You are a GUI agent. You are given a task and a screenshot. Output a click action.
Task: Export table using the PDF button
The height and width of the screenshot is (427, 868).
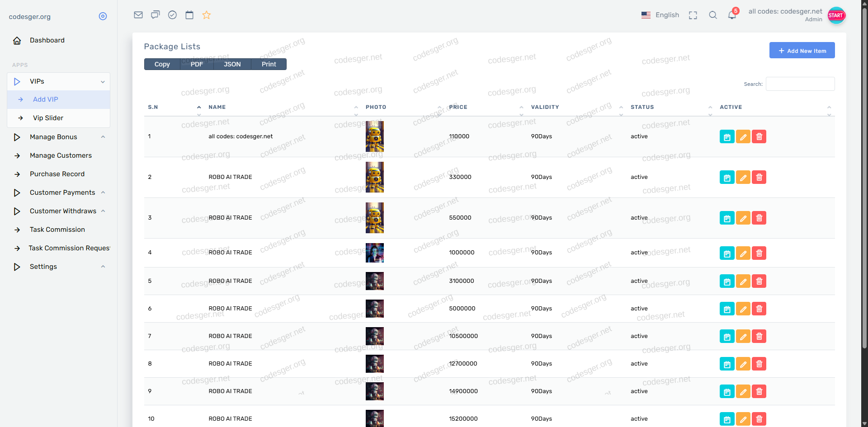point(197,64)
